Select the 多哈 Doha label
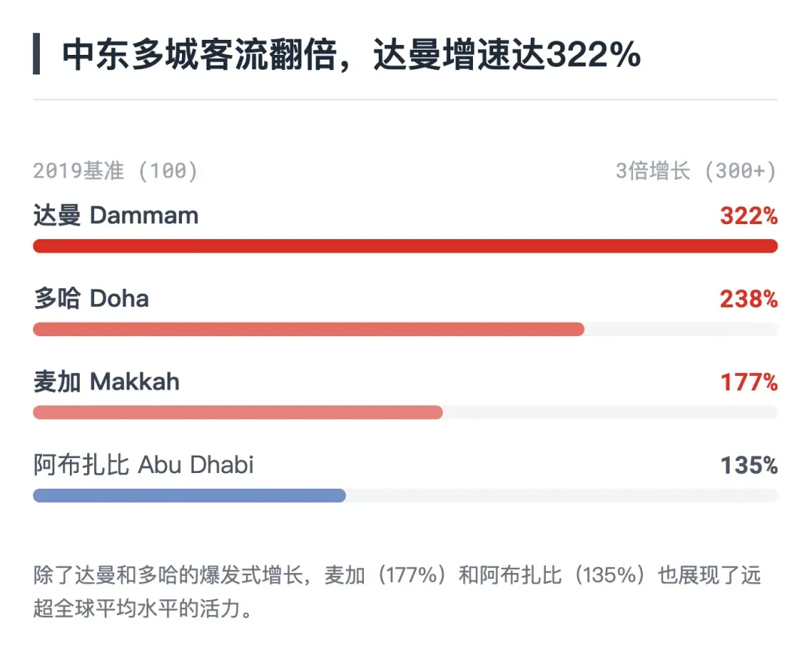The height and width of the screenshot is (655, 812). [91, 299]
